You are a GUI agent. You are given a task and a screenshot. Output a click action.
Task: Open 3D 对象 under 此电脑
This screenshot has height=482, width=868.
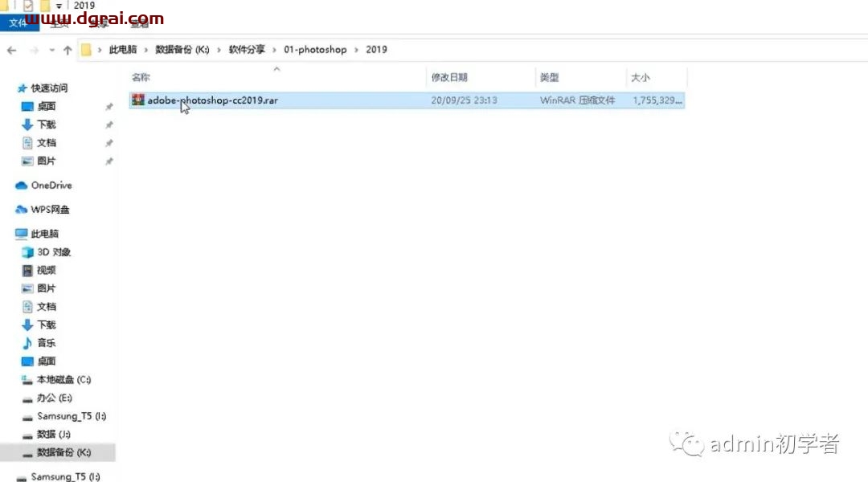54,252
